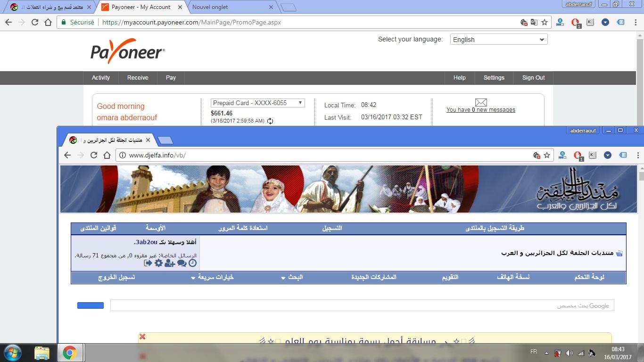Screen dimensions: 644x362
Task: Click the home button in the Djelfa window
Action: tap(107, 155)
